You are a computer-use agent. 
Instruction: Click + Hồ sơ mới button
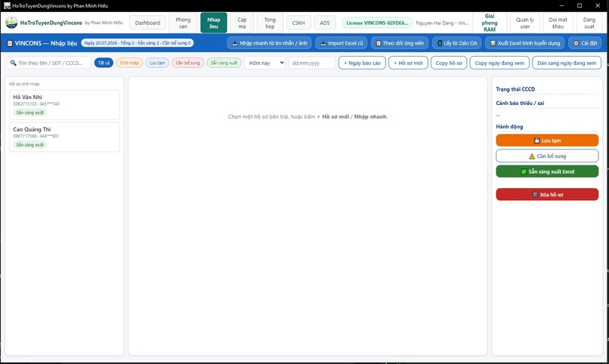(408, 63)
